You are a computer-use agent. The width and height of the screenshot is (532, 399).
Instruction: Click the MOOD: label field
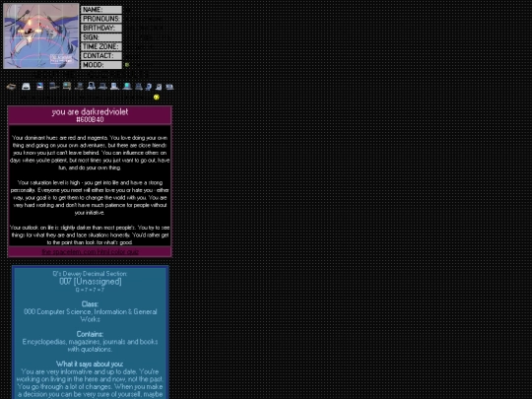point(101,65)
